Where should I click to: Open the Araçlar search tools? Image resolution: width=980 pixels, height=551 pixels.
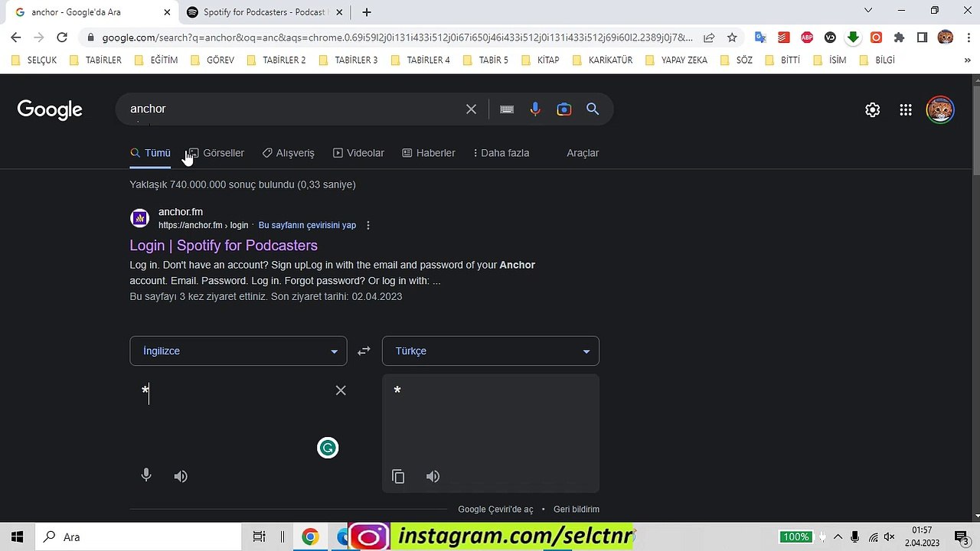pyautogui.click(x=583, y=153)
